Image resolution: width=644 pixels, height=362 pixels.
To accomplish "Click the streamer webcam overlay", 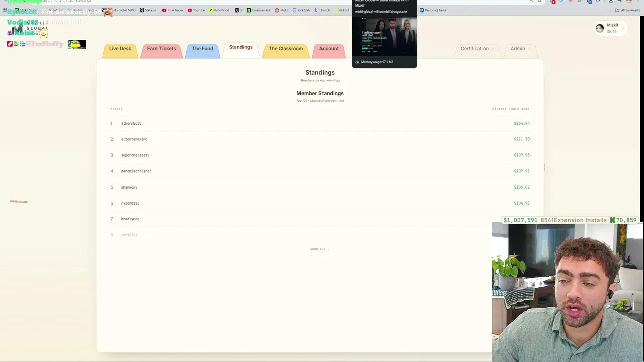I will click(x=568, y=293).
